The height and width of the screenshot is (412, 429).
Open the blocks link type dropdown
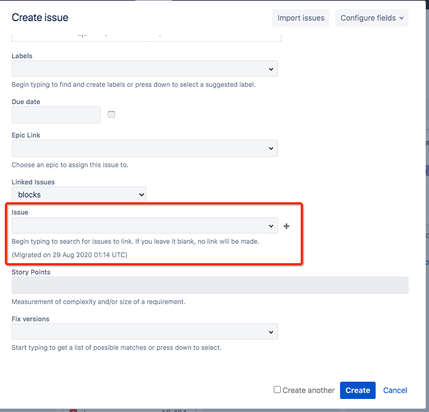(79, 194)
